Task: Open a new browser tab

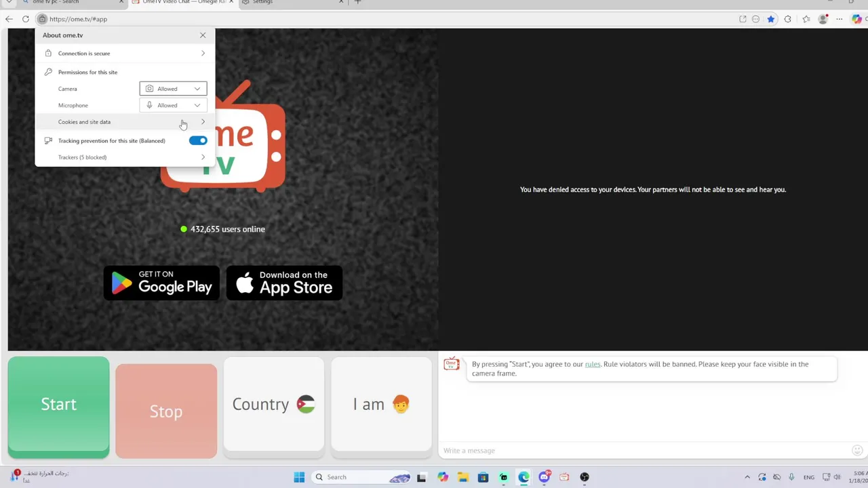Action: [x=358, y=2]
